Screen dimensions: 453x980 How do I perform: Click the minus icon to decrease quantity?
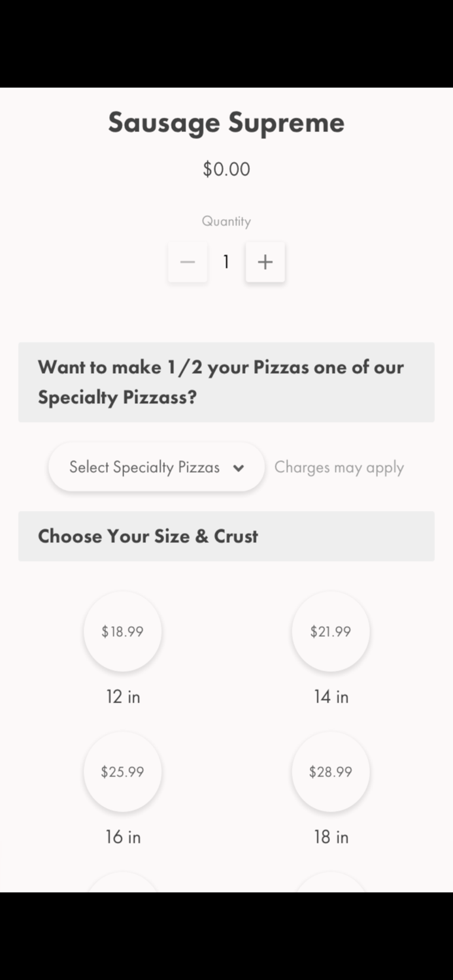pos(188,262)
